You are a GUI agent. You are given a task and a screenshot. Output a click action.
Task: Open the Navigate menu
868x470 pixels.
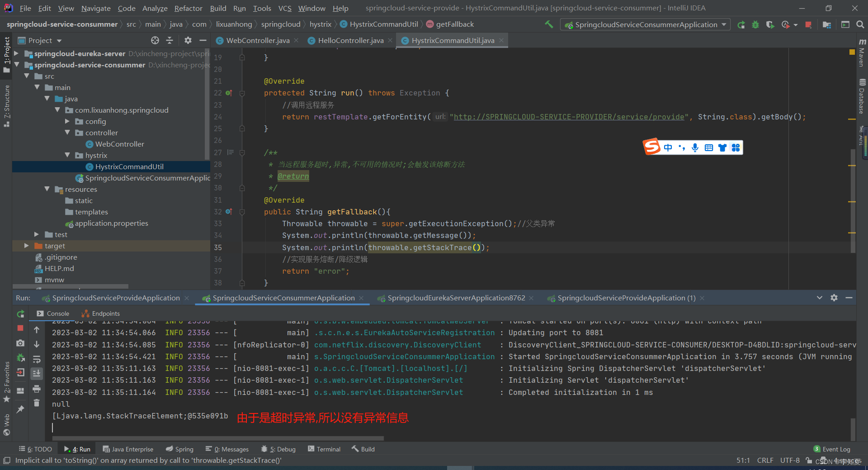tap(96, 8)
